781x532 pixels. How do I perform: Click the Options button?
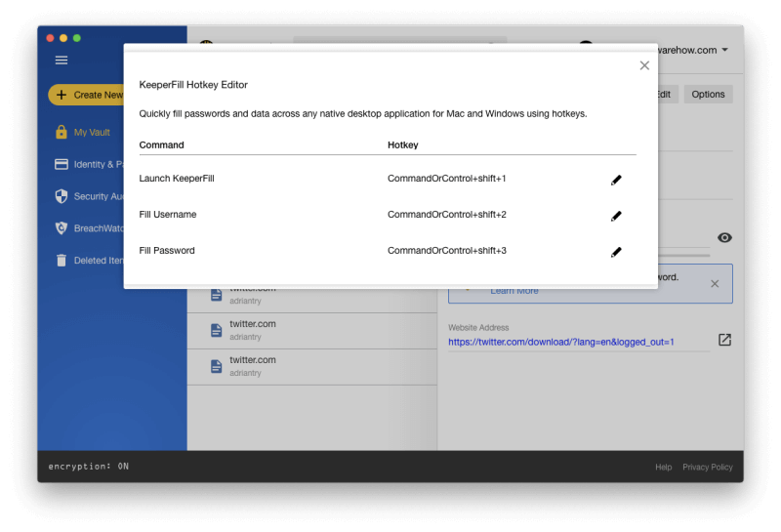(708, 94)
